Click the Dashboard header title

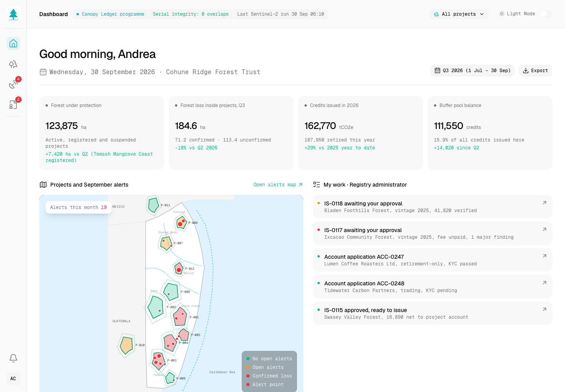53,14
